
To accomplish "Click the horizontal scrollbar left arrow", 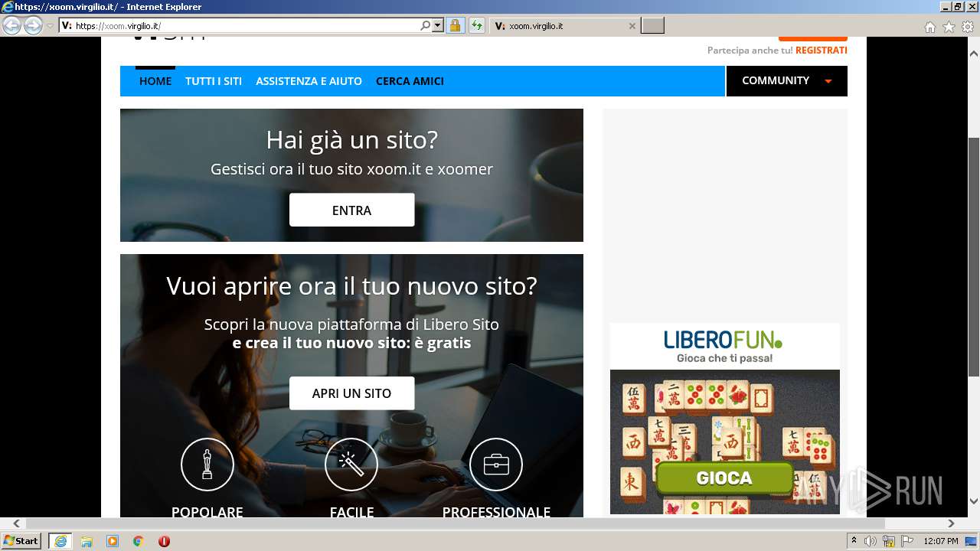I will (16, 523).
